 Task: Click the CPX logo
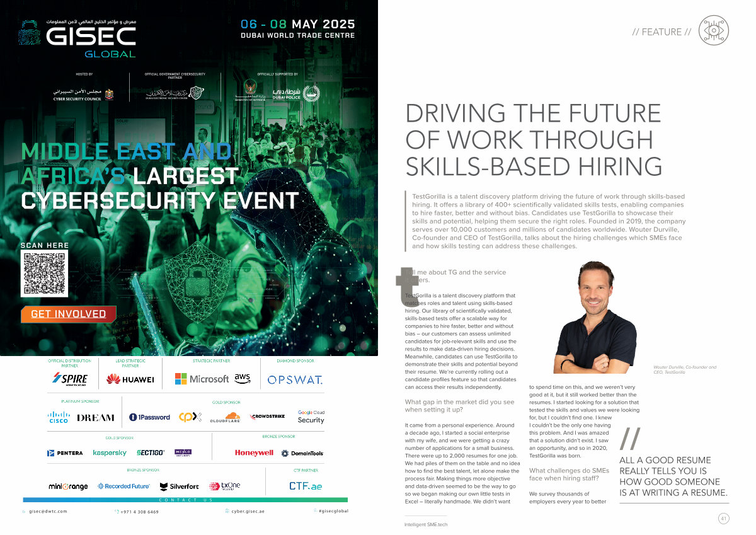[190, 417]
